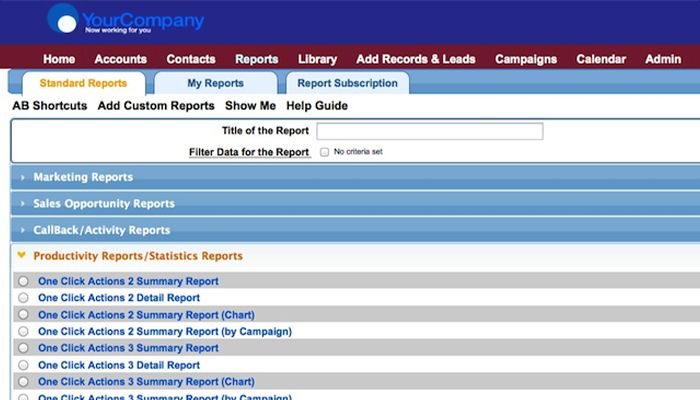The height and width of the screenshot is (400, 700).
Task: Select One Click Actions 2 Summary (Chart) radio
Action: point(24,315)
